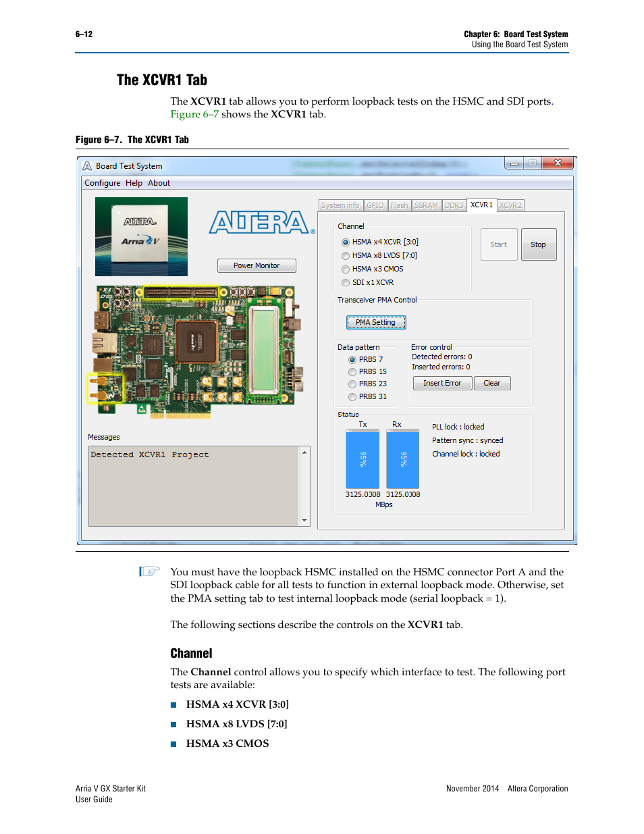The width and height of the screenshot is (644, 834).
Task: Select HSMA x4 XCVR [3:0] channel
Action: (x=345, y=242)
